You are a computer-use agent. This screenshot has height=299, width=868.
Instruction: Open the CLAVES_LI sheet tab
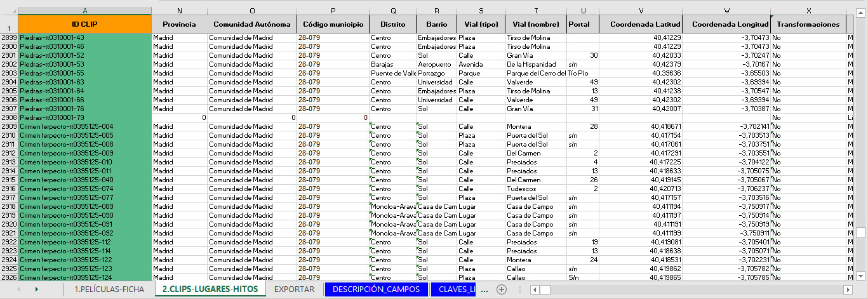453,289
